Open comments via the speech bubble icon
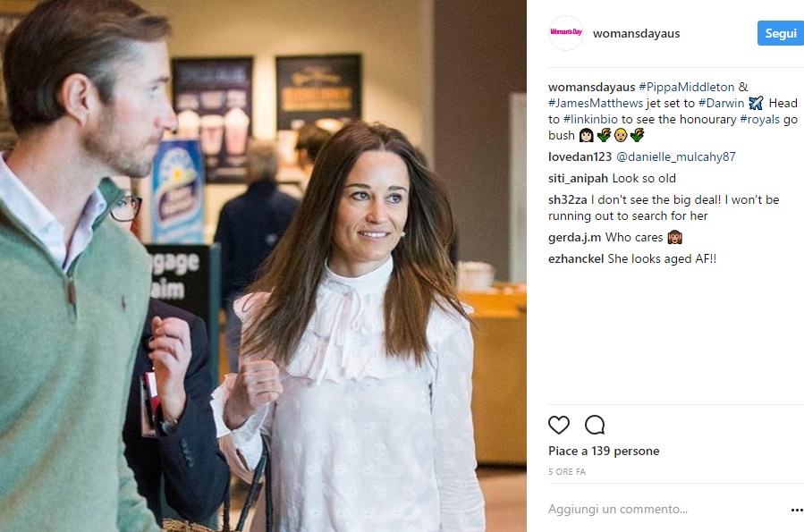The image size is (804, 532). [x=595, y=425]
